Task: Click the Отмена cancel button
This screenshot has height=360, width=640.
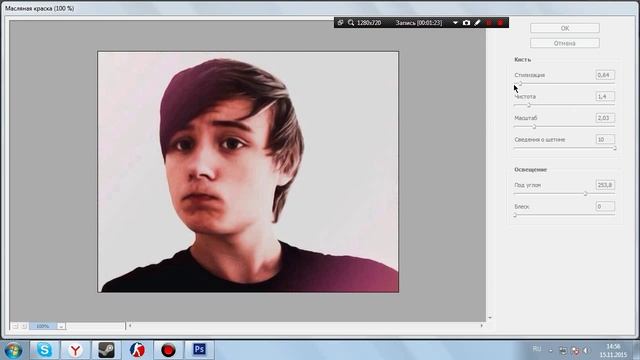Action: click(564, 43)
